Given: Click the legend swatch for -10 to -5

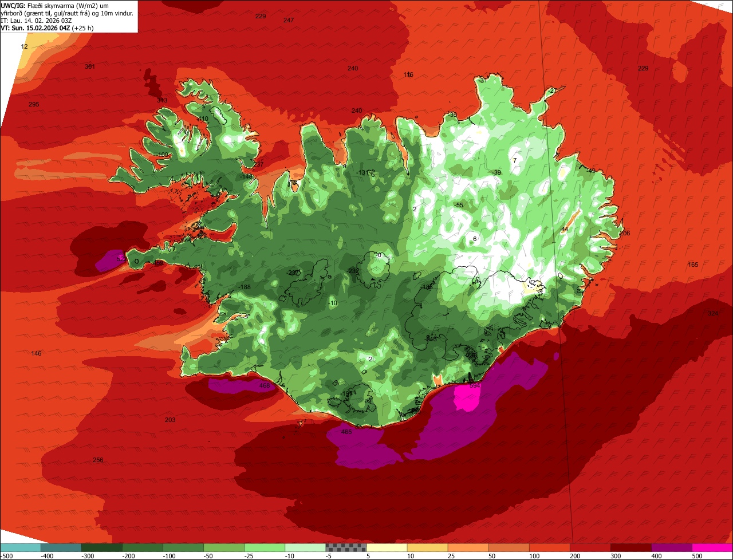Looking at the screenshot, I should tap(305, 547).
